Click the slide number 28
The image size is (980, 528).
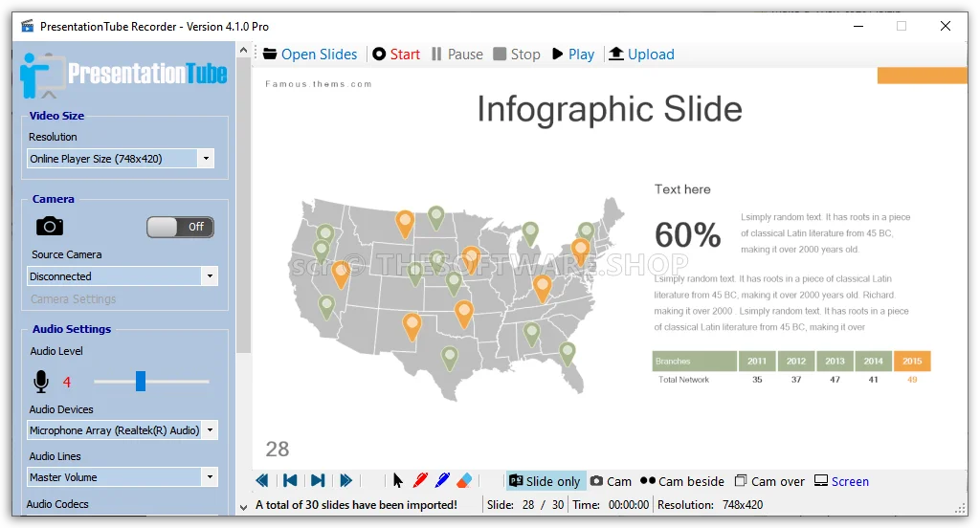pyautogui.click(x=278, y=449)
